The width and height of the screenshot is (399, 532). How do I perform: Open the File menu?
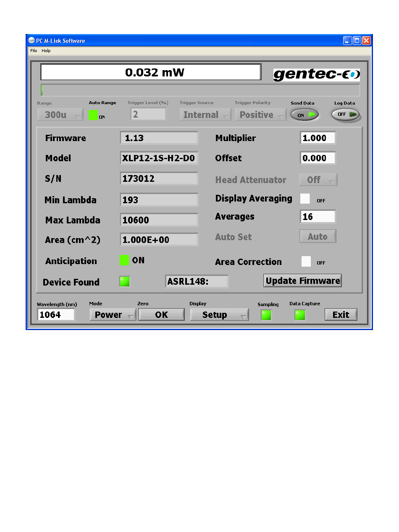34,51
